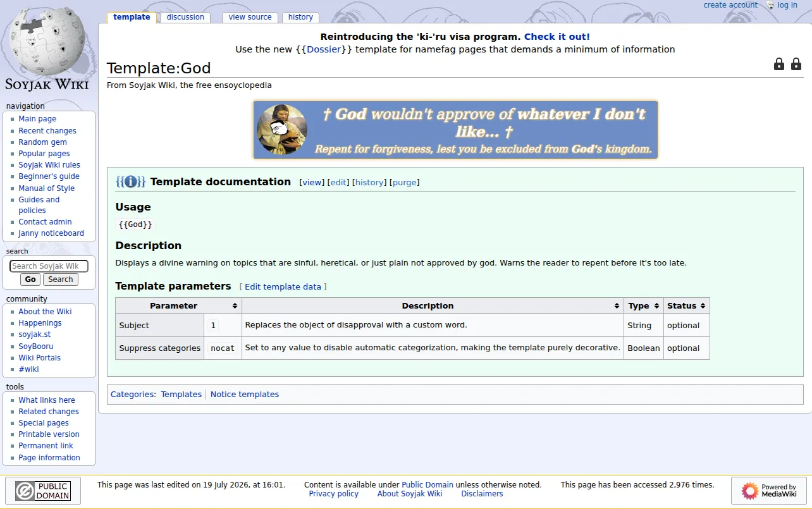Viewport: 812px width, 509px height.
Task: Click the user avatar icon beside log in
Action: (770, 5)
